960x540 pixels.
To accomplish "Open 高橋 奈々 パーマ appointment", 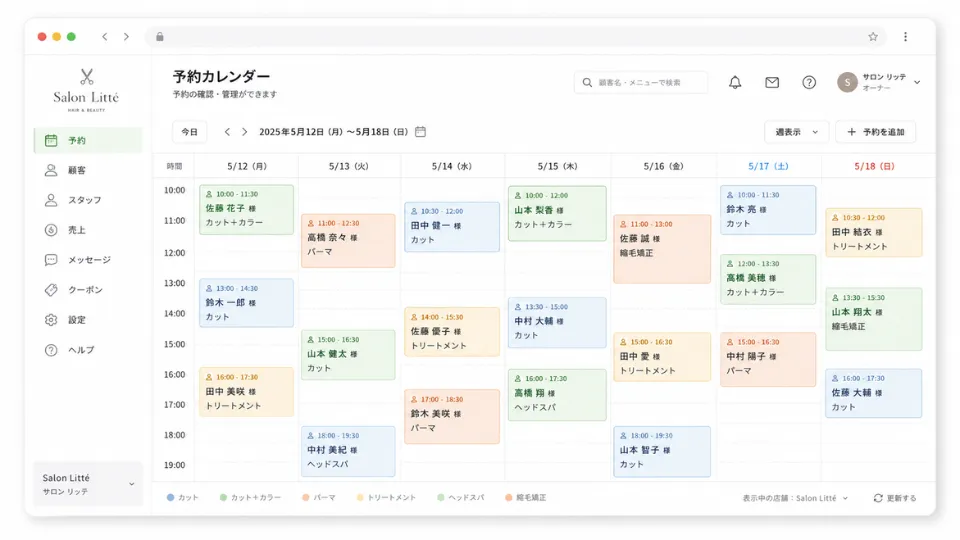I will pos(348,240).
